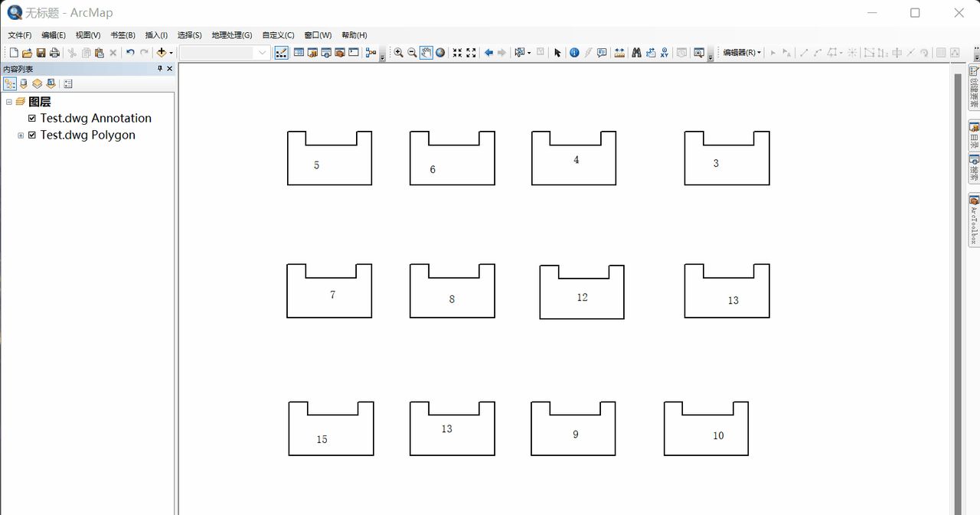Open the map scale dropdown
The width and height of the screenshot is (980, 515).
pyautogui.click(x=263, y=53)
